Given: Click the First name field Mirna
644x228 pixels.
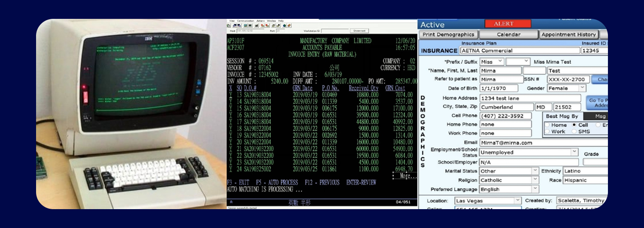Looking at the screenshot, I should (501, 71).
